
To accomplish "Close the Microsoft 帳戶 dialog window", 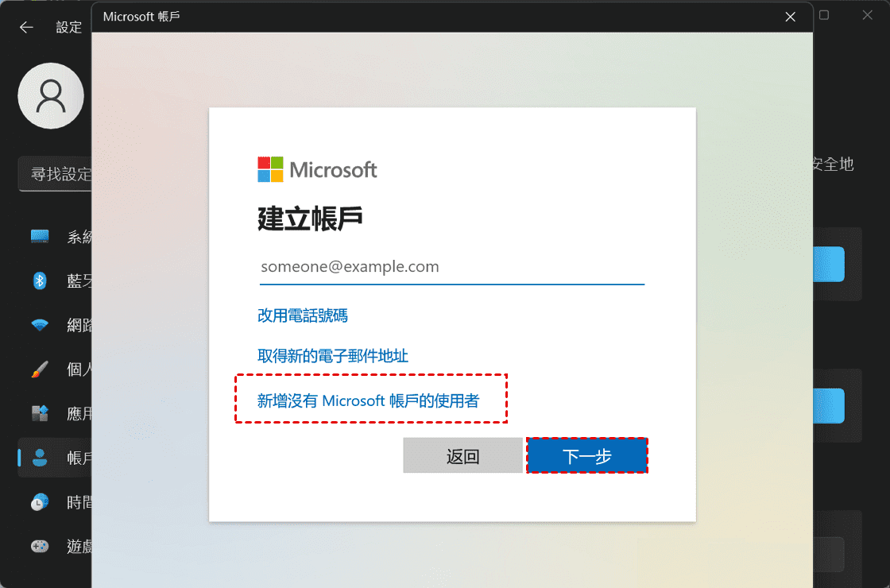I will click(x=790, y=17).
